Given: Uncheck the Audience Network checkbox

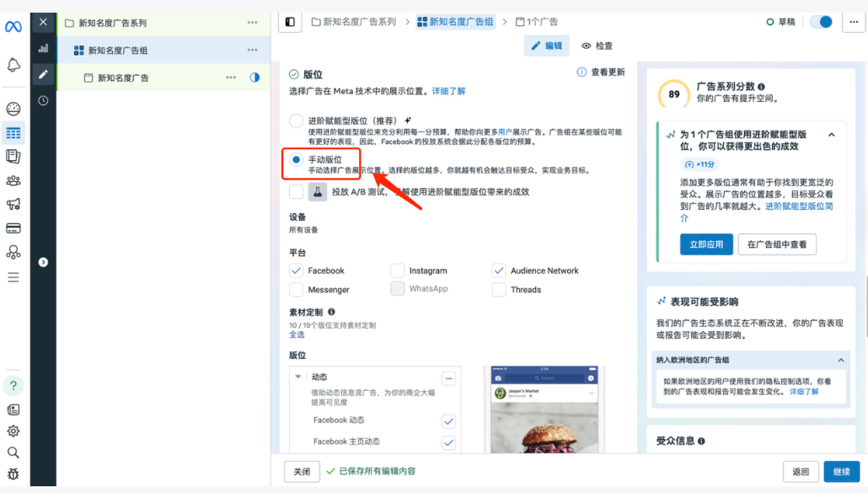Looking at the screenshot, I should coord(499,271).
